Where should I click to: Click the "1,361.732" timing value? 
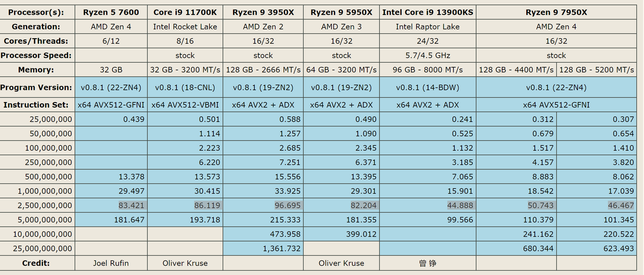[282, 248]
